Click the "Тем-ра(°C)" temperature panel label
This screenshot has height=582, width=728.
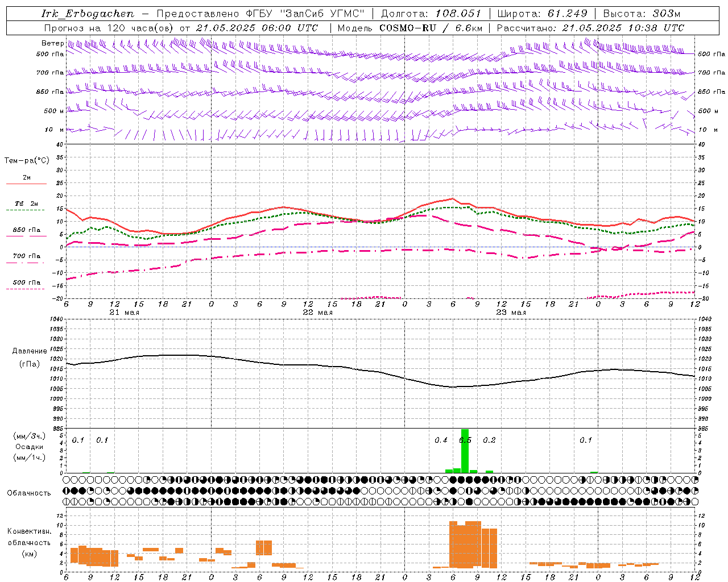[27, 161]
